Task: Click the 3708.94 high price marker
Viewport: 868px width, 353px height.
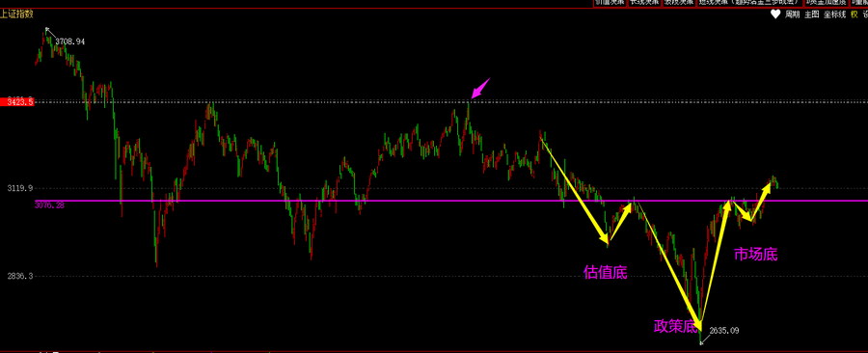Action: [69, 41]
